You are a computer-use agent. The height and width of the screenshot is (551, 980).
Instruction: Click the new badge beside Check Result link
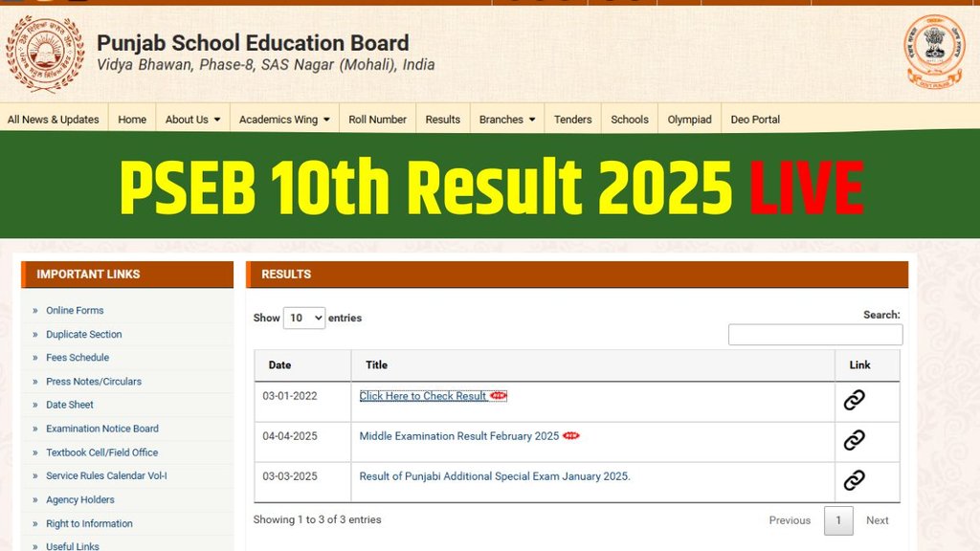tap(498, 395)
